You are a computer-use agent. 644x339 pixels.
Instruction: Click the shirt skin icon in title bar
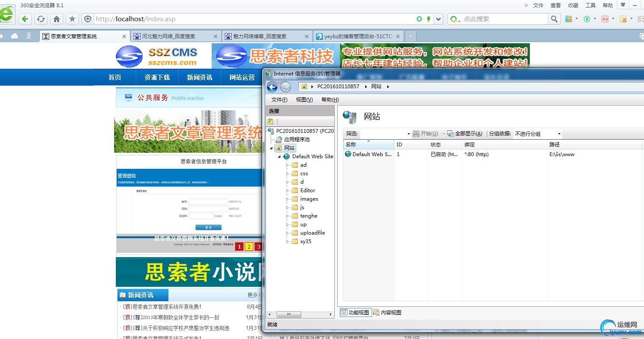(623, 5)
